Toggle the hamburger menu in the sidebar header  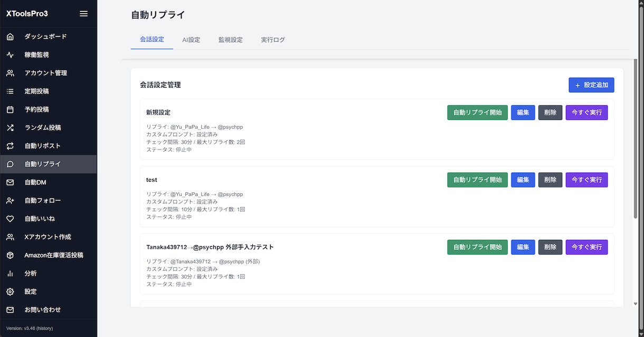tap(83, 14)
